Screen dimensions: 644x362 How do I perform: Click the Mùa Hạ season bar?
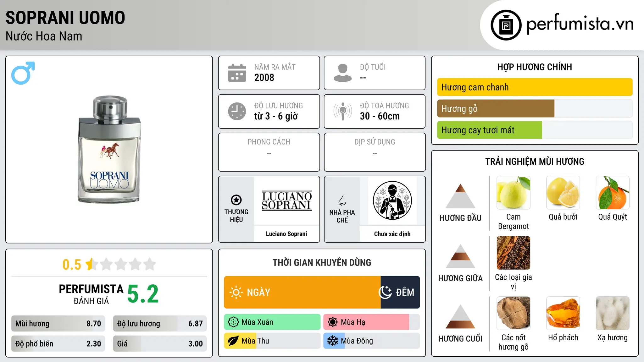point(372,322)
